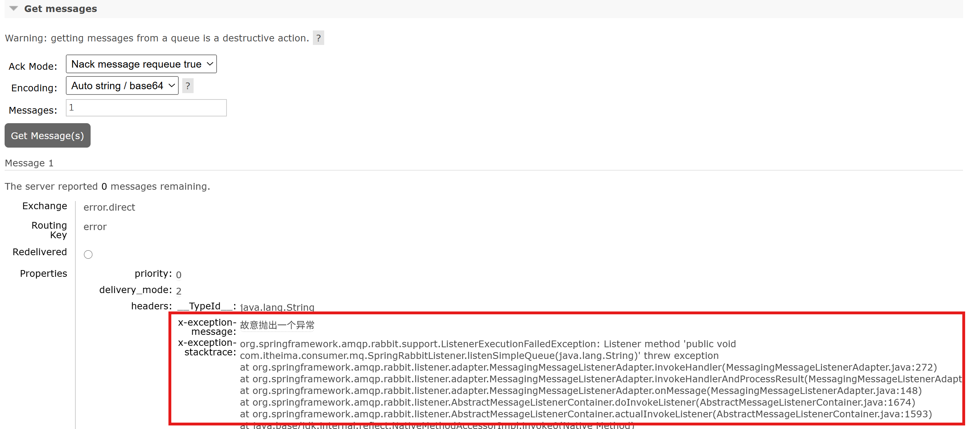Click the priority value 0
Viewport: 980px width, 429px height.
(178, 275)
